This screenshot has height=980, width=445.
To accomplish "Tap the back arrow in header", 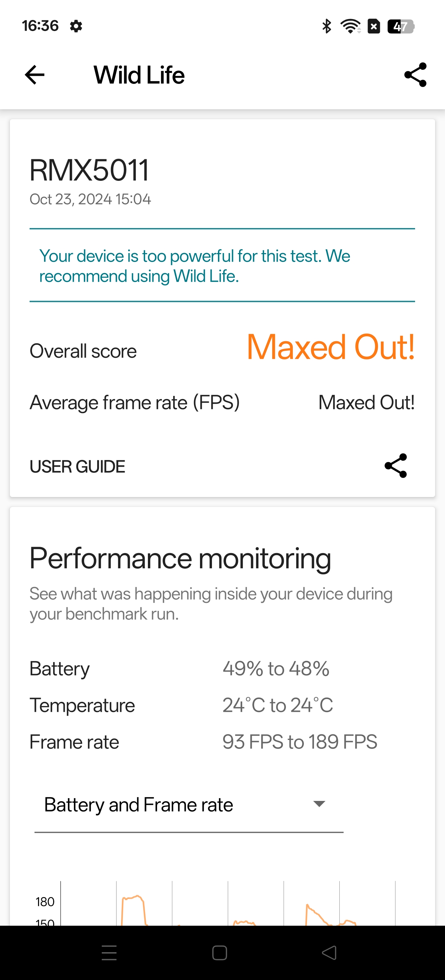I will coord(35,75).
